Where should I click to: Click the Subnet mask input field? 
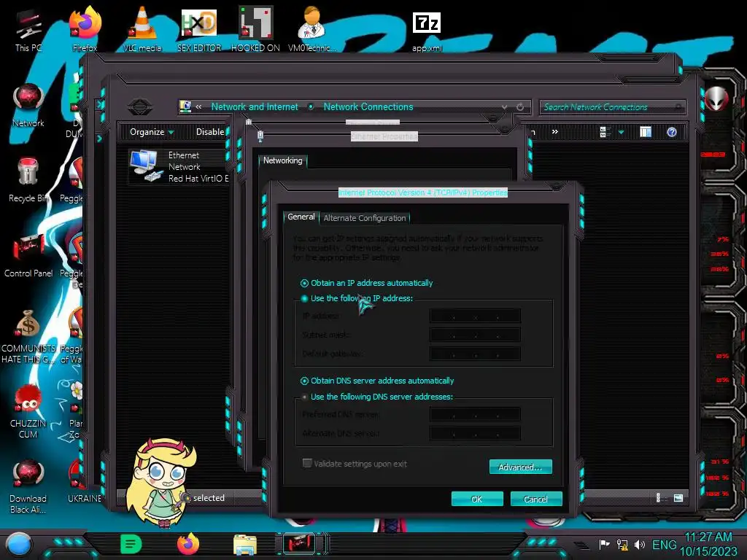pyautogui.click(x=475, y=335)
